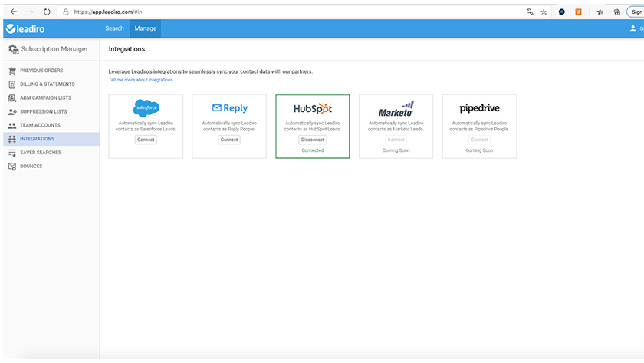644x363 pixels.
Task: Click Coming Soon text under Pipedrive
Action: coord(479,150)
